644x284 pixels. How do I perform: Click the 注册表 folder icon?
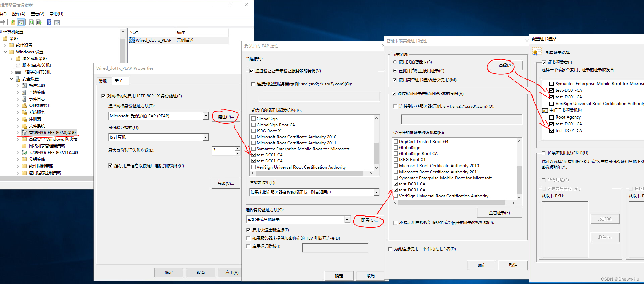pyautogui.click(x=24, y=119)
